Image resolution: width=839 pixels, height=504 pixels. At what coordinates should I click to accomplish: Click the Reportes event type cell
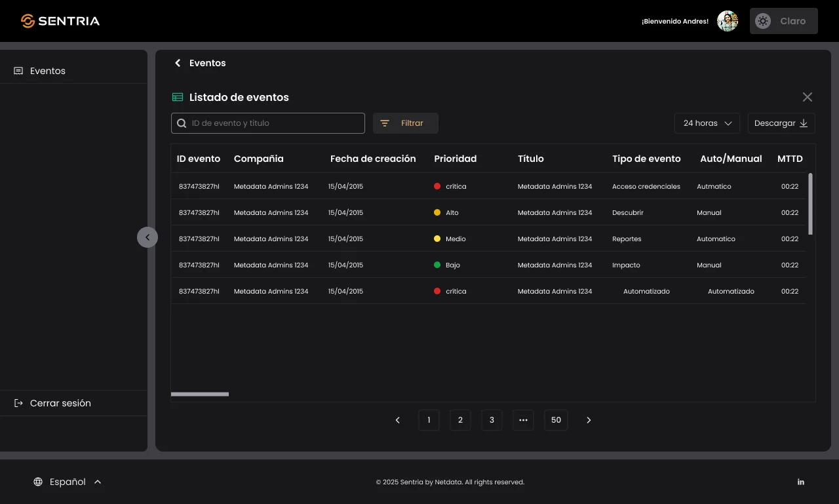tap(627, 239)
